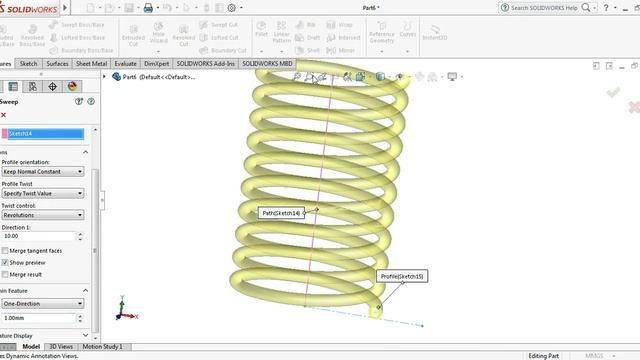
Task: Select the Revolved Cut tool
Action: pos(184,35)
